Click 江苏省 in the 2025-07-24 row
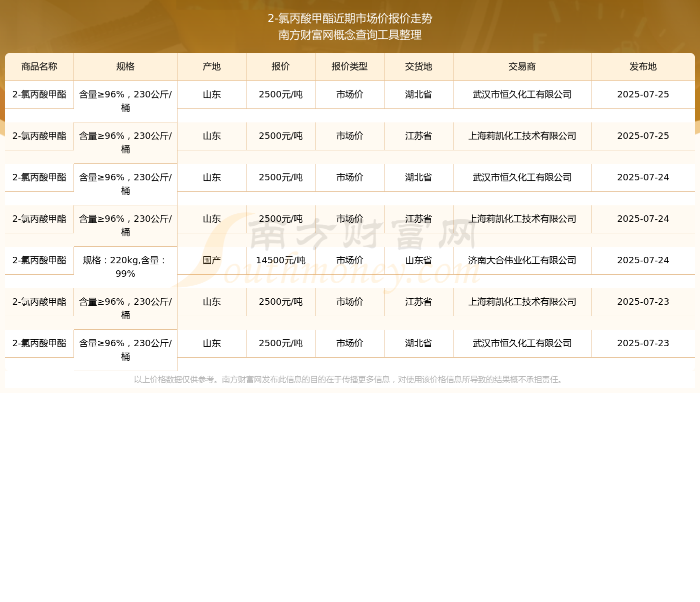Viewport: 700px width, 602px height. [419, 219]
